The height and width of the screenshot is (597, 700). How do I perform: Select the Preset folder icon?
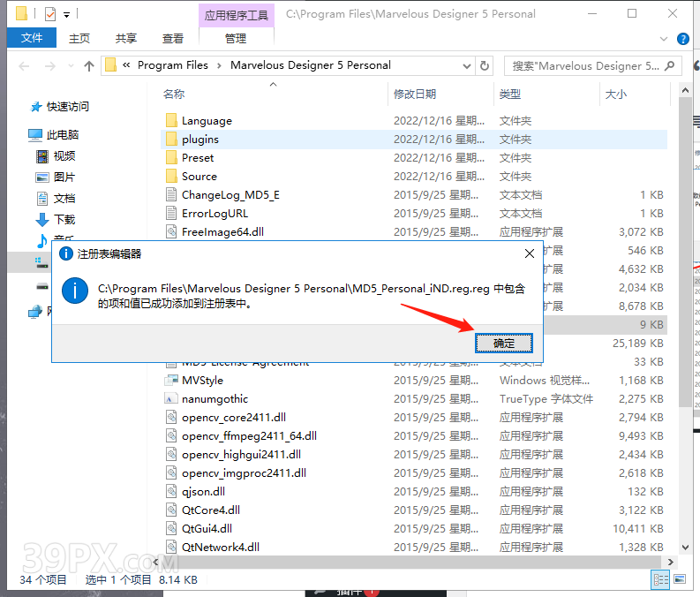pos(171,157)
